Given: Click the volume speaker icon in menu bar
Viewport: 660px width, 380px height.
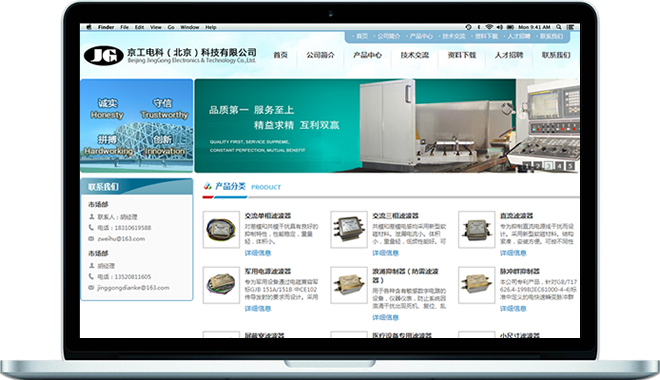Looking at the screenshot, I should [499, 27].
